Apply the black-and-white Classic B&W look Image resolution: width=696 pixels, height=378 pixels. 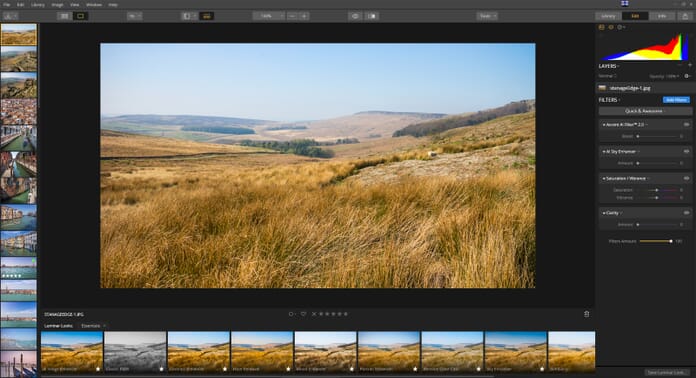135,352
